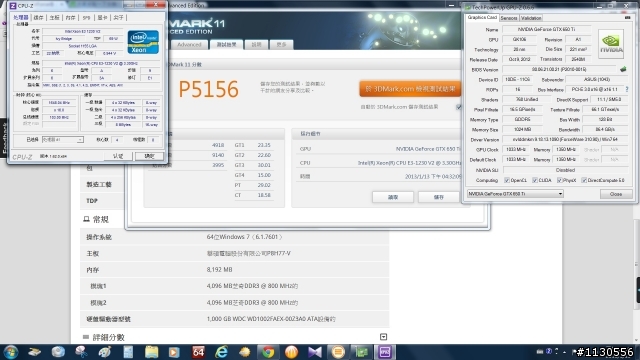This screenshot has width=640, height=360.
Task: Switch to GPU-Z green card taskbar icon
Action: [361, 352]
